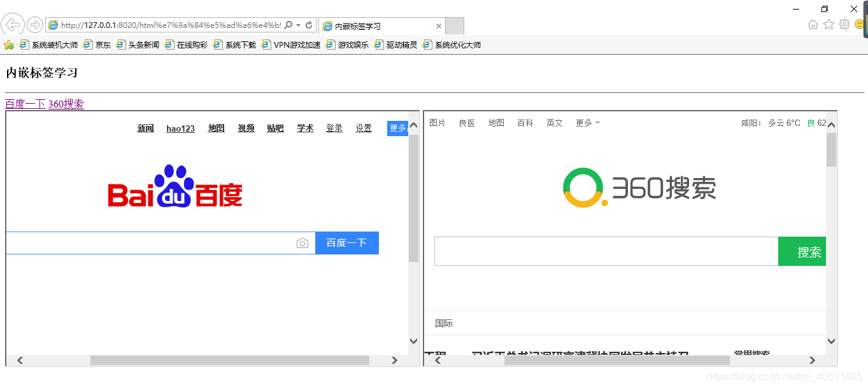868x388 pixels.
Task: Click the 360 frame scroll-up arrow
Action: click(x=831, y=125)
